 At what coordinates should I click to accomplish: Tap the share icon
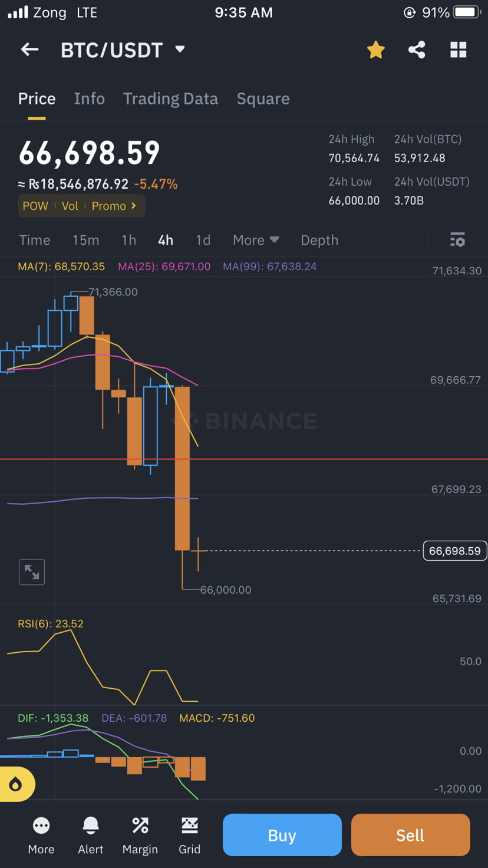(417, 50)
